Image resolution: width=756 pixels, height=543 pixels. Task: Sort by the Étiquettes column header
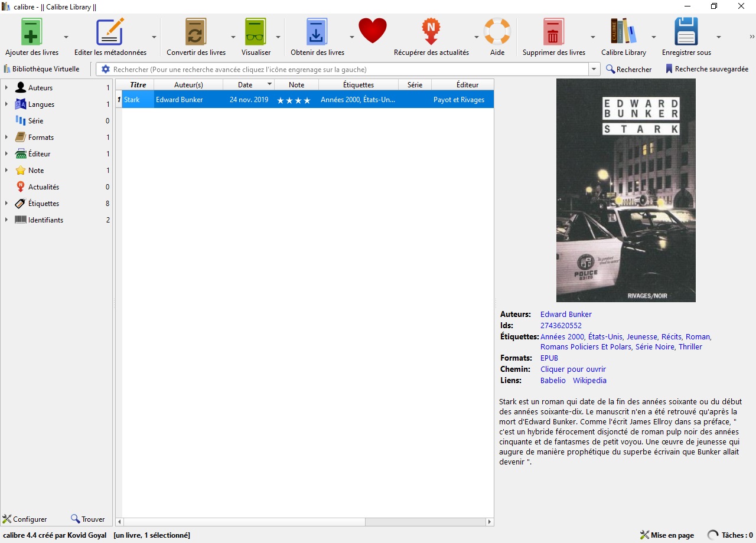[359, 85]
